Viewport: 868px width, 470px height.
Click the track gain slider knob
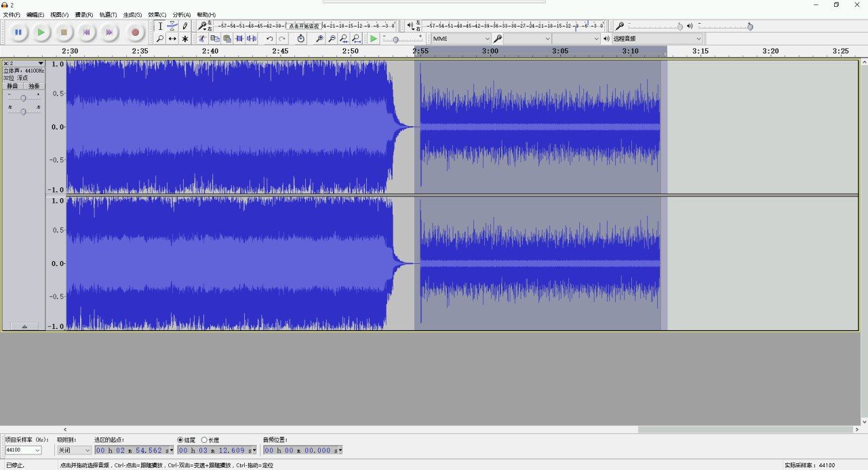click(24, 98)
